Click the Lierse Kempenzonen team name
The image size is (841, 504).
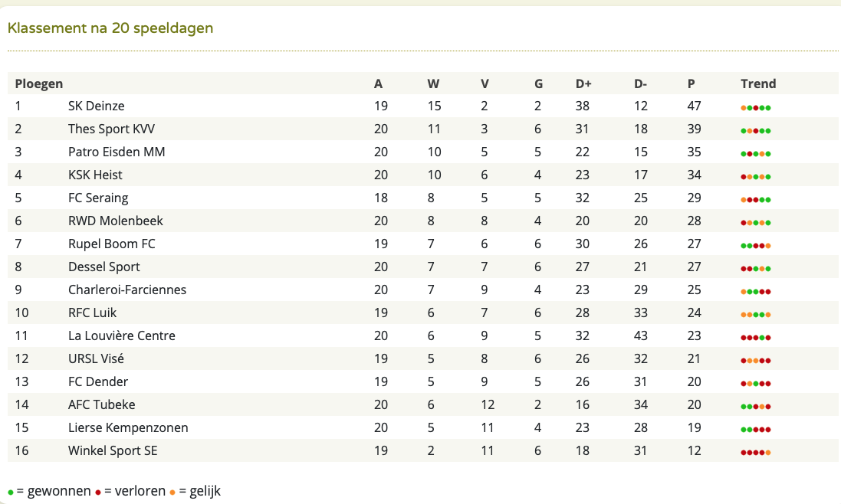click(x=128, y=427)
